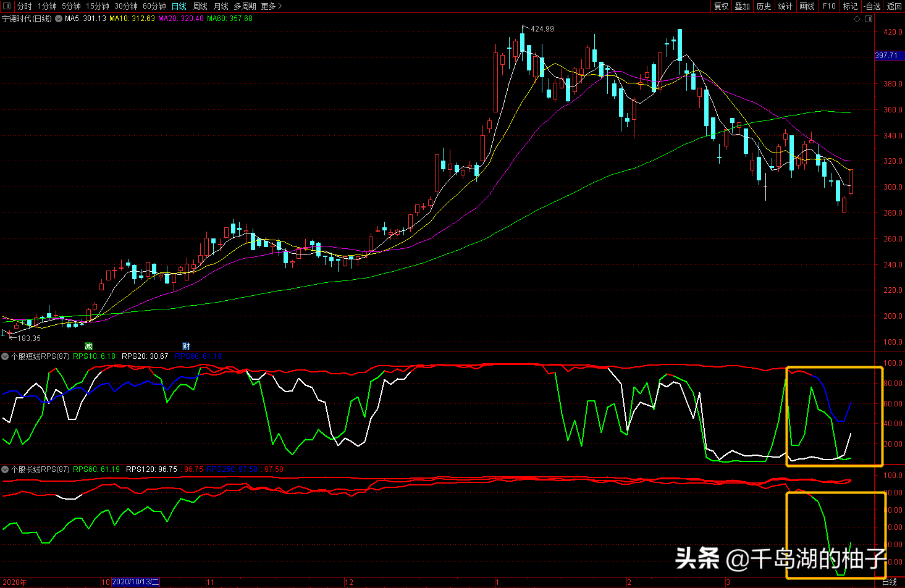This screenshot has width=905, height=588.
Task: Click 个股长线RPS(87) indicator name
Action: coord(40,469)
